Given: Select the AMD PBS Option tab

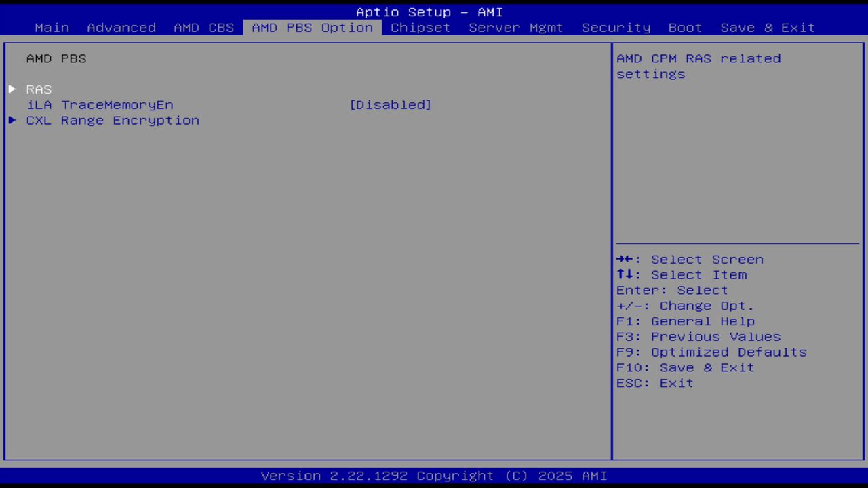Looking at the screenshot, I should pos(313,28).
